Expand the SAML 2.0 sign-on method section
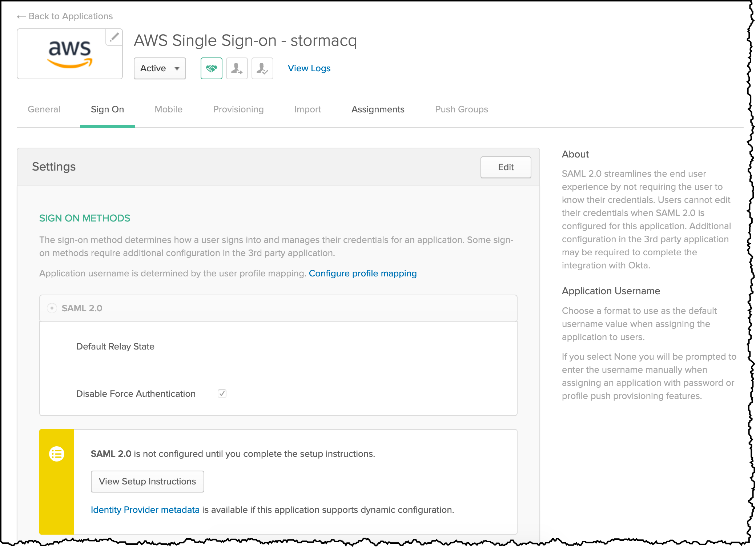 click(82, 308)
